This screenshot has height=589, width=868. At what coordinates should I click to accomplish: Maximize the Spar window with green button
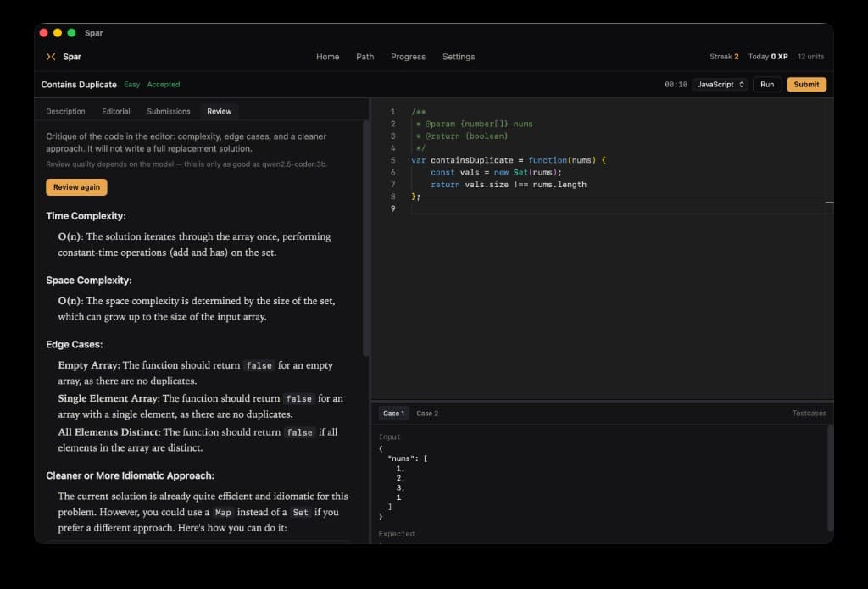(71, 33)
